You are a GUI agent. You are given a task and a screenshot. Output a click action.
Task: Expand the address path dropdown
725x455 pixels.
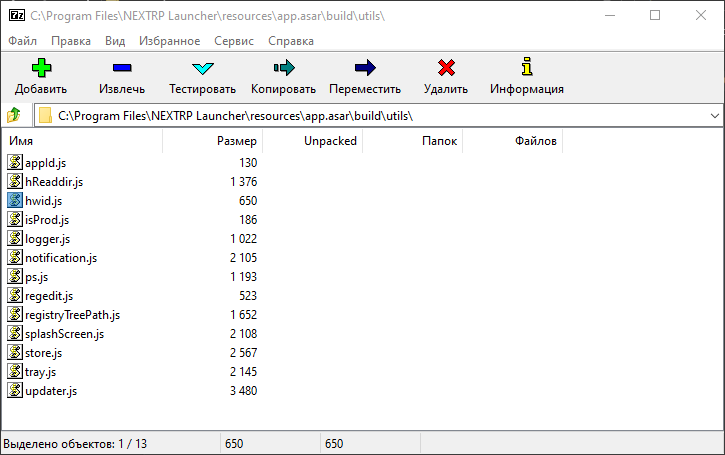(713, 116)
